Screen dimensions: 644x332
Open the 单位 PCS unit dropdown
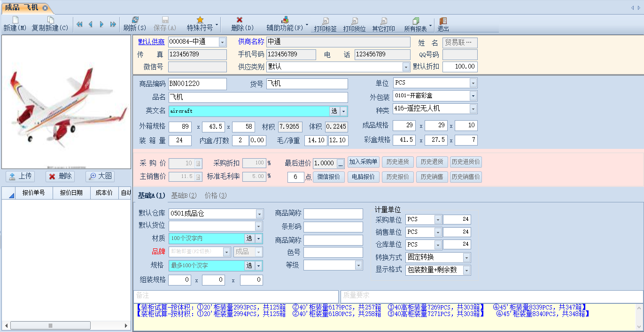coord(473,83)
